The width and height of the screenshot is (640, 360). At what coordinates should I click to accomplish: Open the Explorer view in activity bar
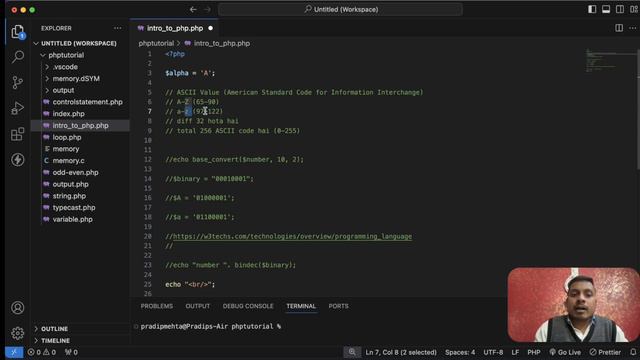coord(18,31)
